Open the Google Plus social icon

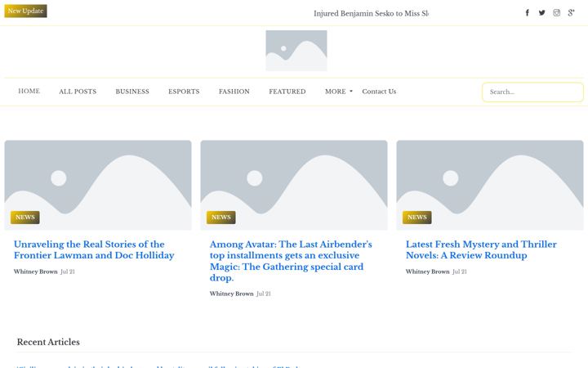coord(571,13)
